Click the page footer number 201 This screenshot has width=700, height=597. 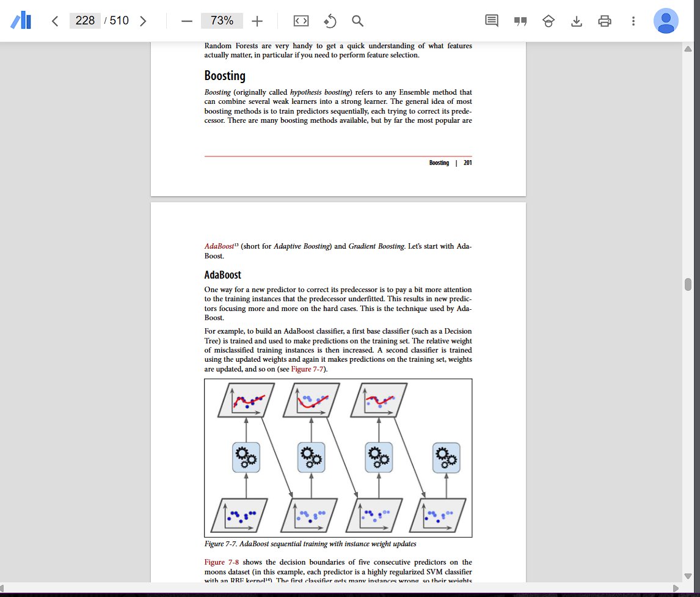pyautogui.click(x=467, y=163)
